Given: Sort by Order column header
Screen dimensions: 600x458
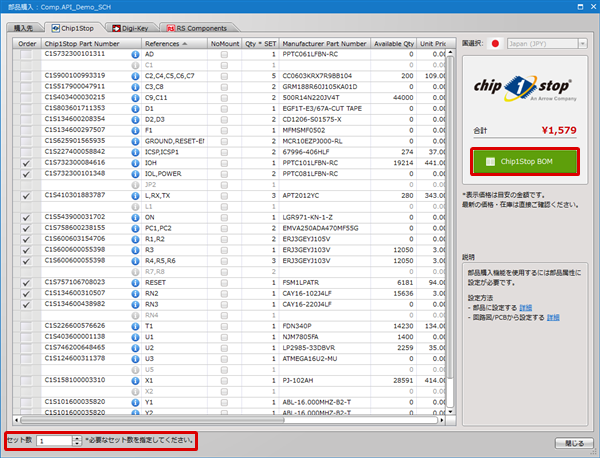Looking at the screenshot, I should [27, 44].
